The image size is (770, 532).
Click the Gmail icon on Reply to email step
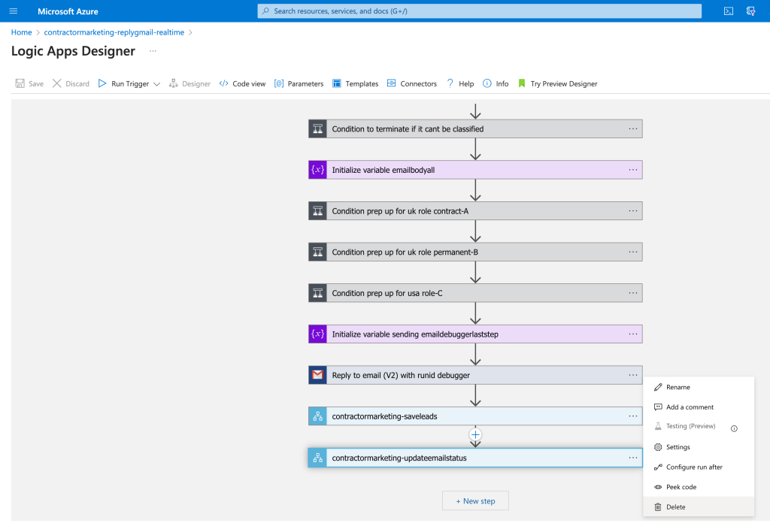click(318, 376)
